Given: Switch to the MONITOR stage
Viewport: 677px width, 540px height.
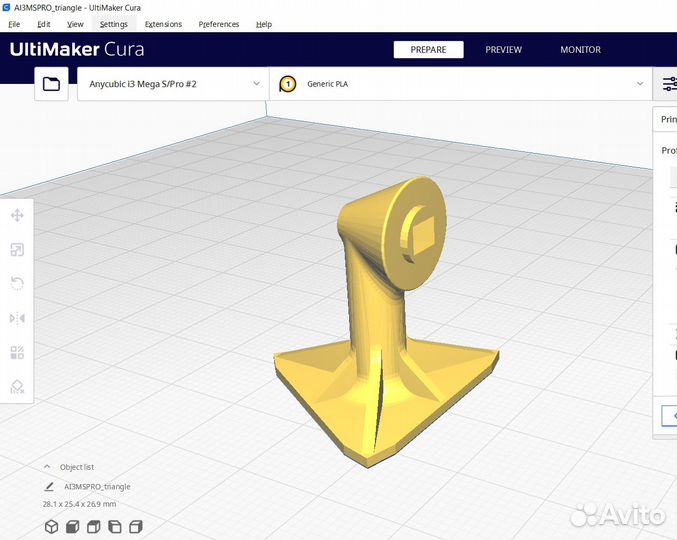Looking at the screenshot, I should (x=580, y=50).
